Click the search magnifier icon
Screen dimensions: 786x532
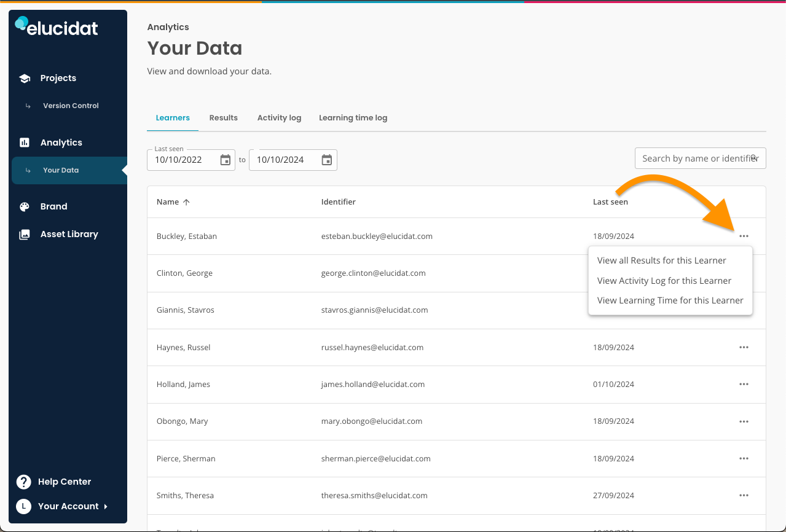coord(753,157)
